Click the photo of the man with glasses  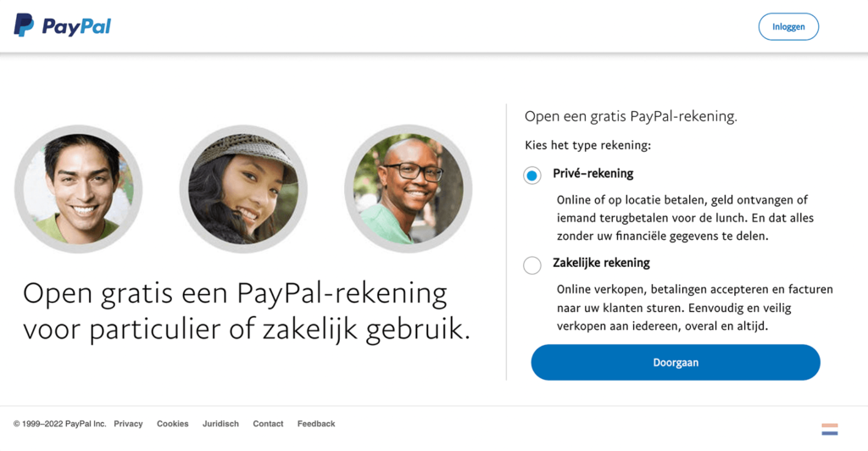408,189
